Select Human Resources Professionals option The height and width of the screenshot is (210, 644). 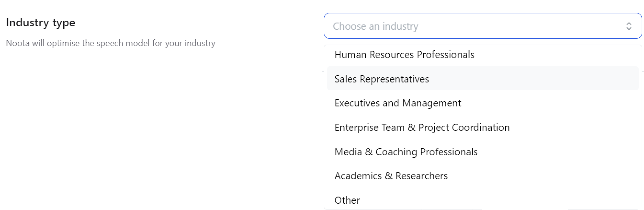[404, 55]
